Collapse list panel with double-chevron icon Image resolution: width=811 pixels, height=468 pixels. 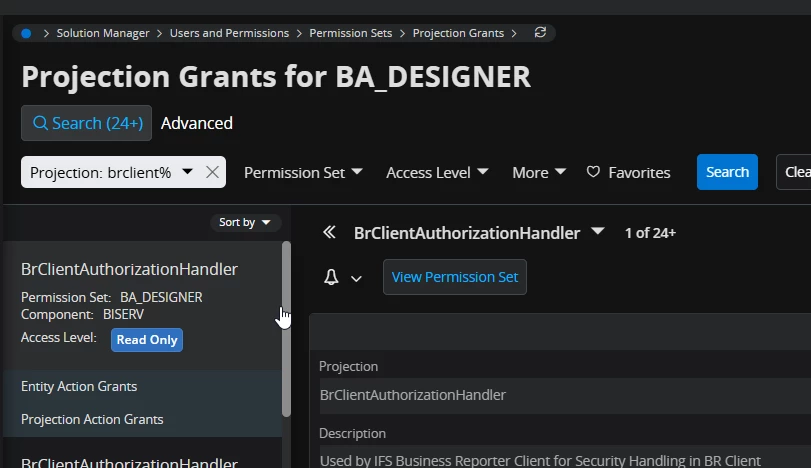coord(329,233)
